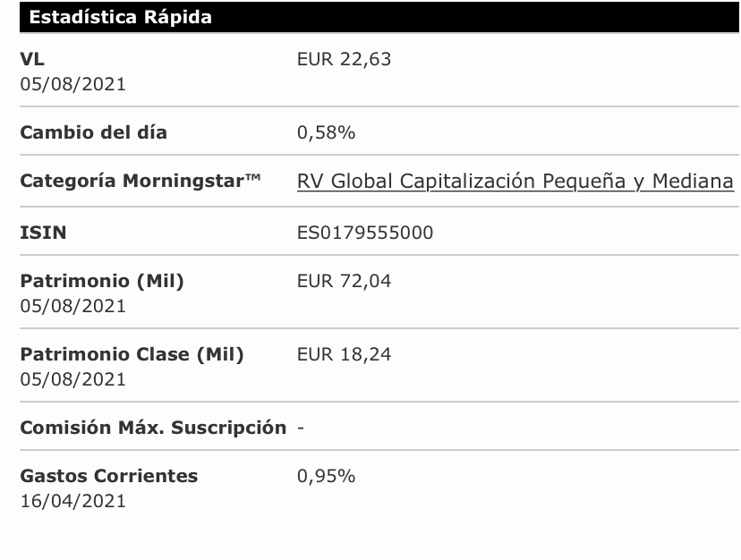Click the date under Patrimonio Clase (Mil)
This screenshot has height=560, width=741.
(72, 379)
